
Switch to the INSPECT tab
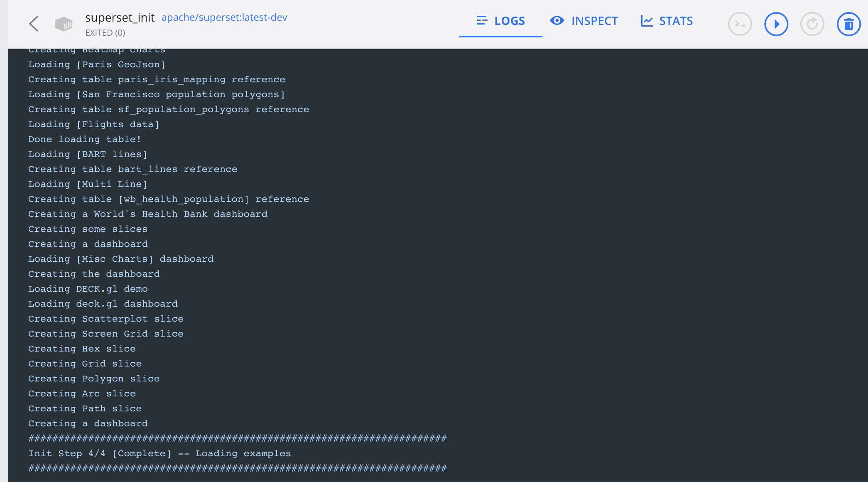tap(595, 20)
